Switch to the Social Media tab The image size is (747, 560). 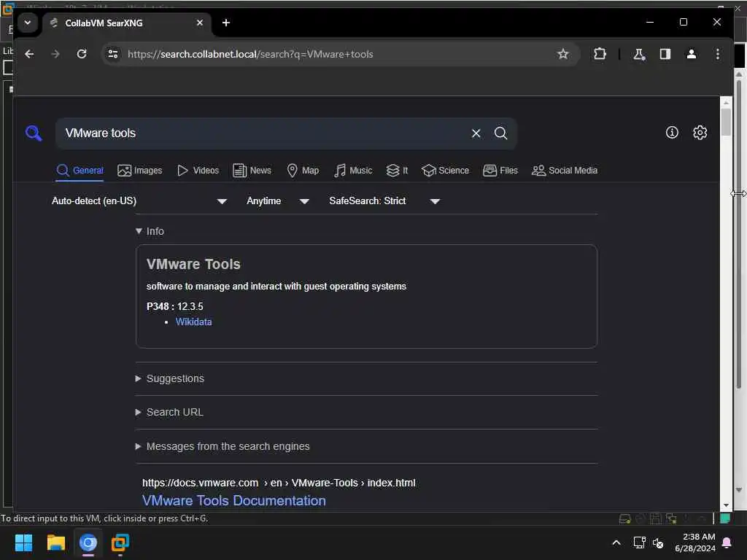[565, 171]
